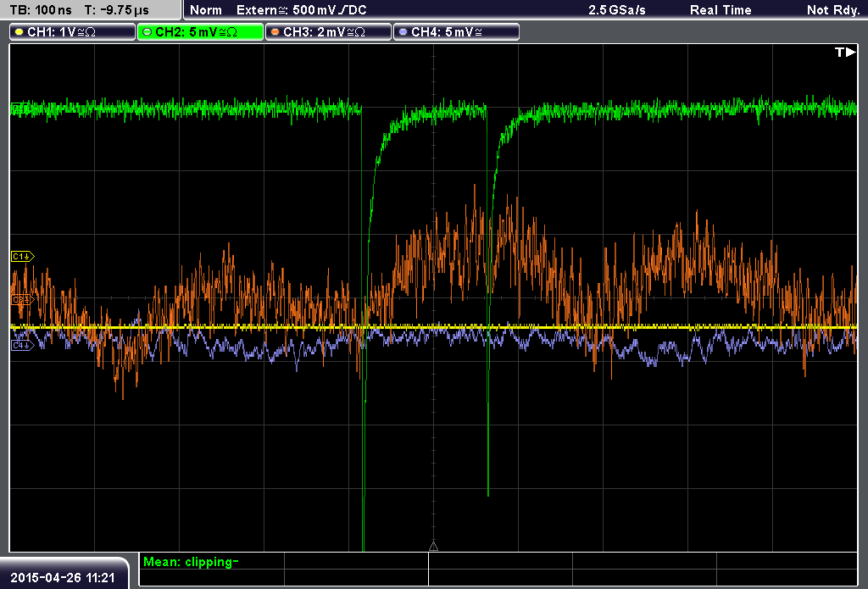Image resolution: width=868 pixels, height=589 pixels.
Task: Click the TB: 100 ns timebase readout
Action: coord(41,10)
